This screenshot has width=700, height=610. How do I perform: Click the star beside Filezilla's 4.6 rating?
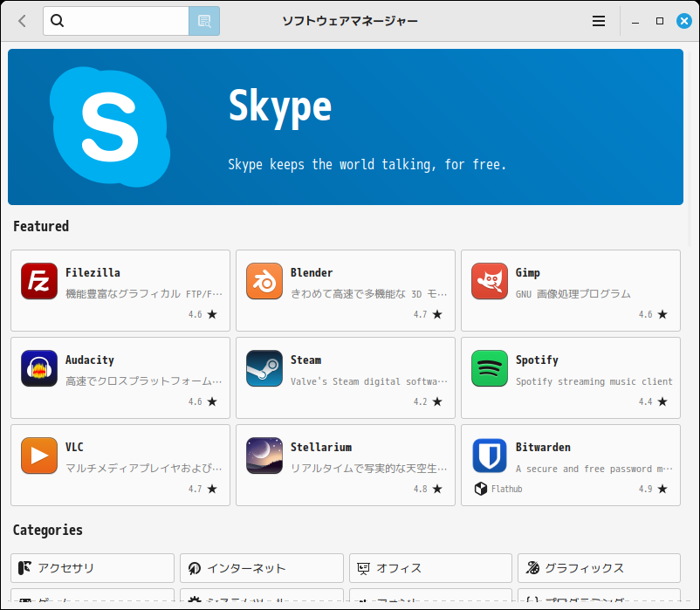point(212,314)
